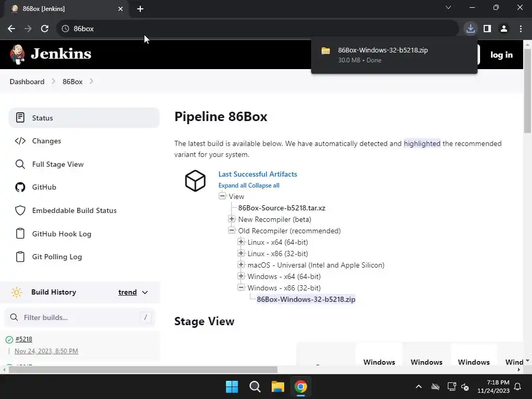Open Nov 24, 2023, 8:50 PM link
The width and height of the screenshot is (532, 399).
(x=46, y=351)
